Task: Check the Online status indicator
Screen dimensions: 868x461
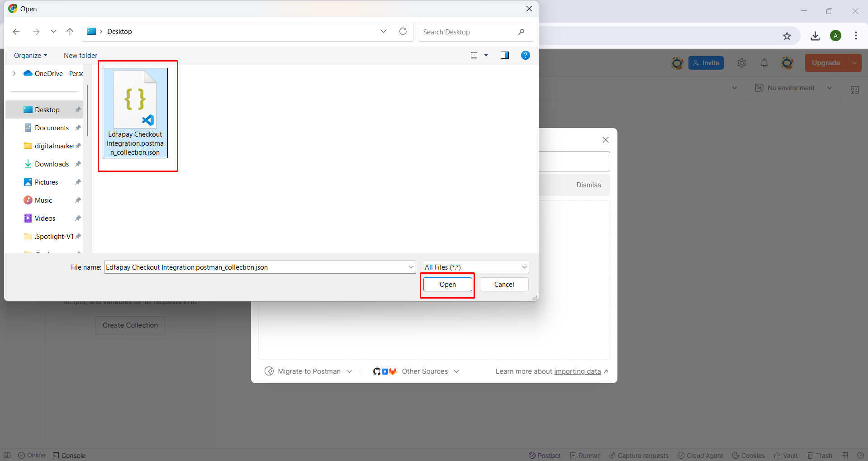Action: tap(32, 456)
